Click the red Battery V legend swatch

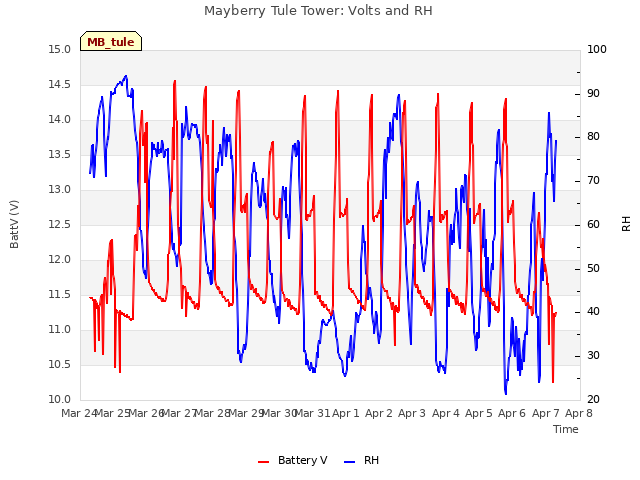[264, 462]
